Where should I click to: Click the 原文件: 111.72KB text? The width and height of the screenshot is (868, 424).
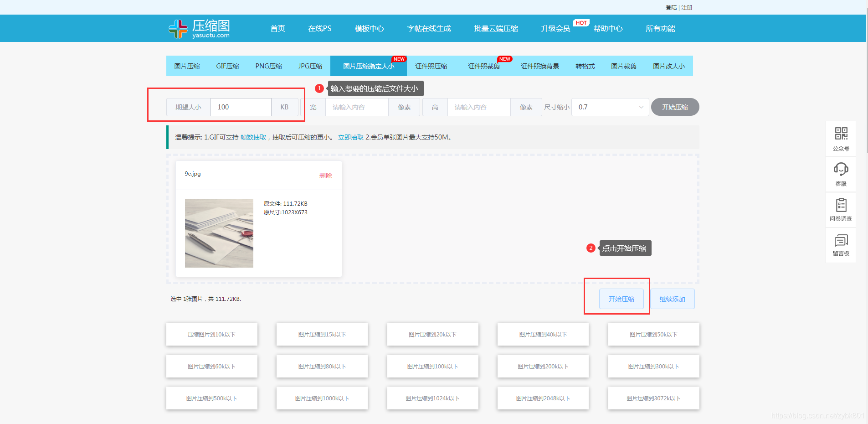coord(286,204)
